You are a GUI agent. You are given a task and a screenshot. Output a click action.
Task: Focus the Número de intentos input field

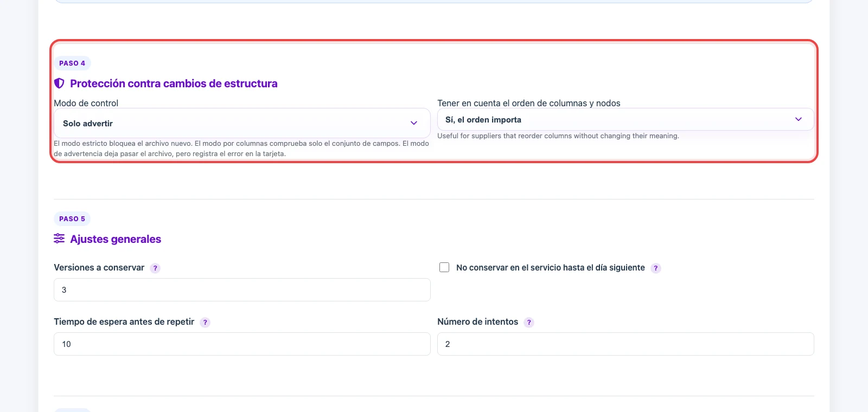click(x=626, y=344)
